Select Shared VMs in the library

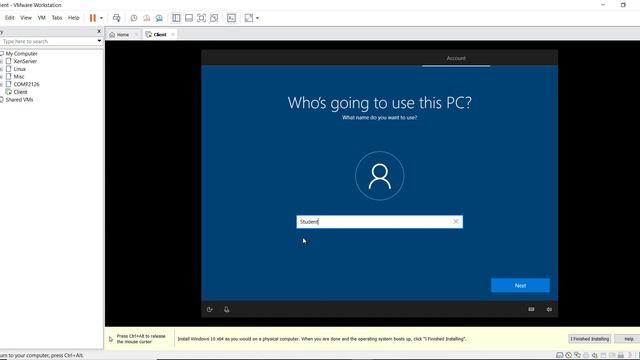pos(19,100)
